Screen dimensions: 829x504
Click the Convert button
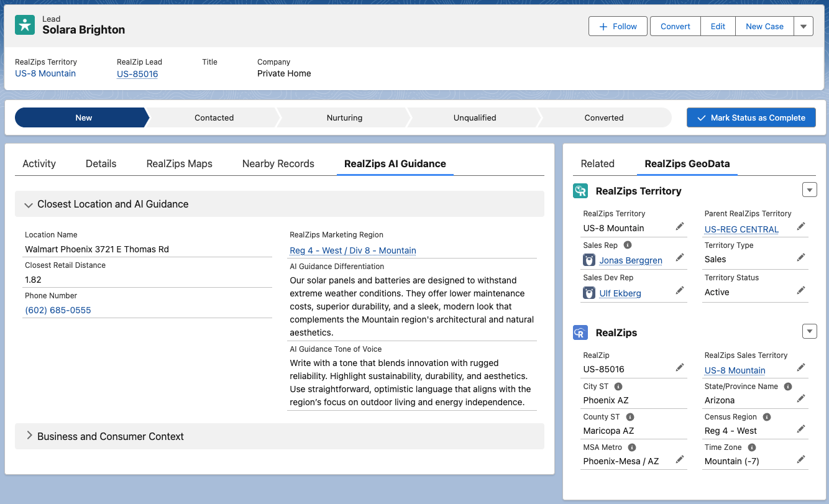(x=676, y=27)
